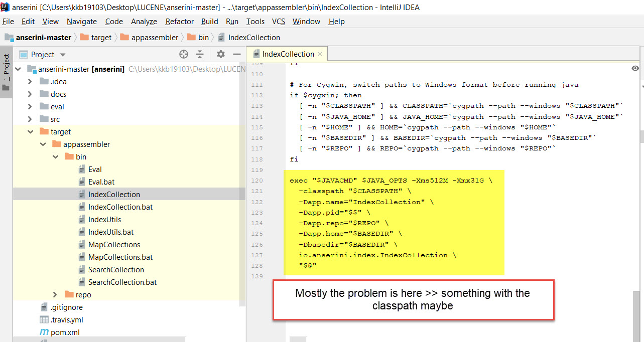Click target breadcrumb in navigation bar
Viewport: 644px width, 342px height.
click(x=96, y=38)
